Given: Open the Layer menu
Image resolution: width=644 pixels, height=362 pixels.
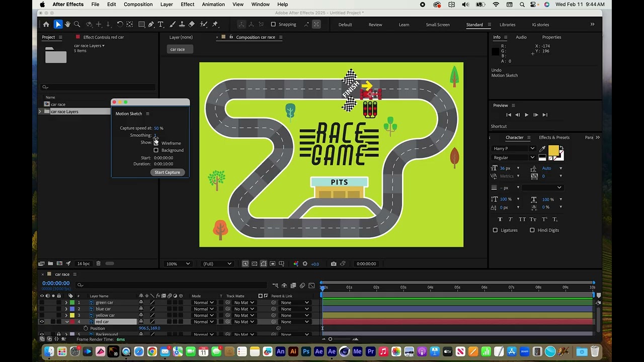Looking at the screenshot, I should 167,5.
